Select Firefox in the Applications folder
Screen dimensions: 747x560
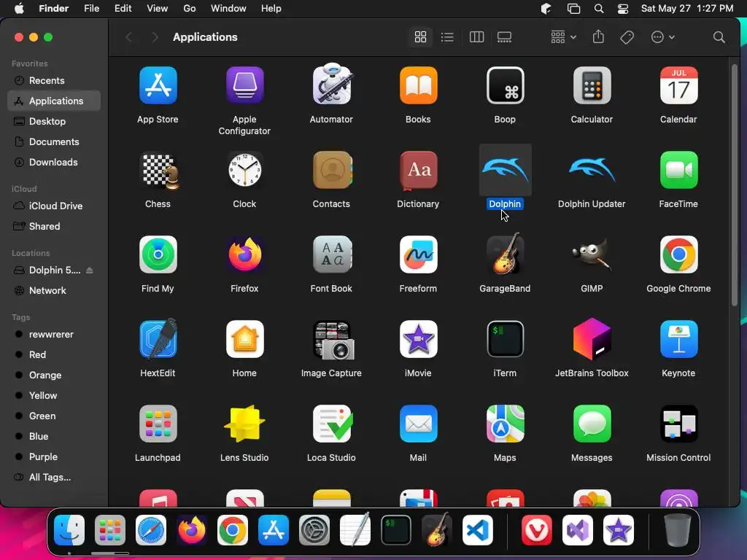tap(245, 254)
